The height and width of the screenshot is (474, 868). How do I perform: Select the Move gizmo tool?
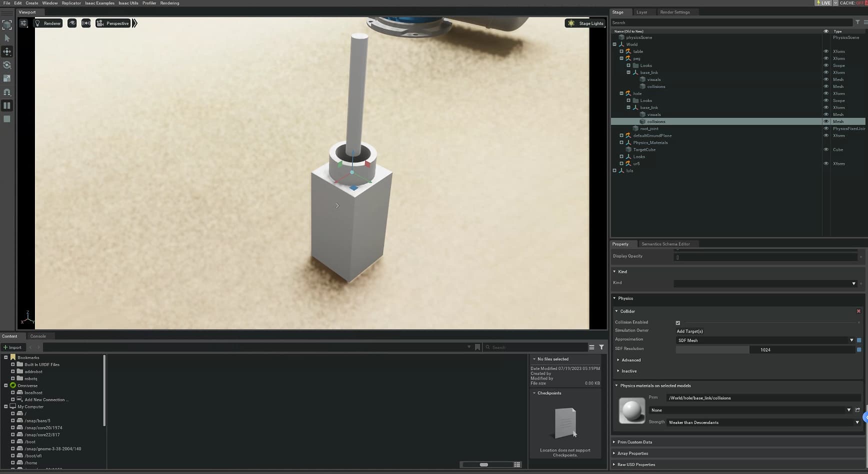point(7,51)
